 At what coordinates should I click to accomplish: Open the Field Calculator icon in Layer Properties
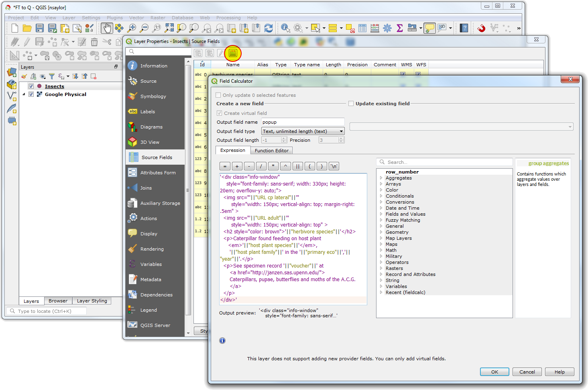tap(233, 53)
